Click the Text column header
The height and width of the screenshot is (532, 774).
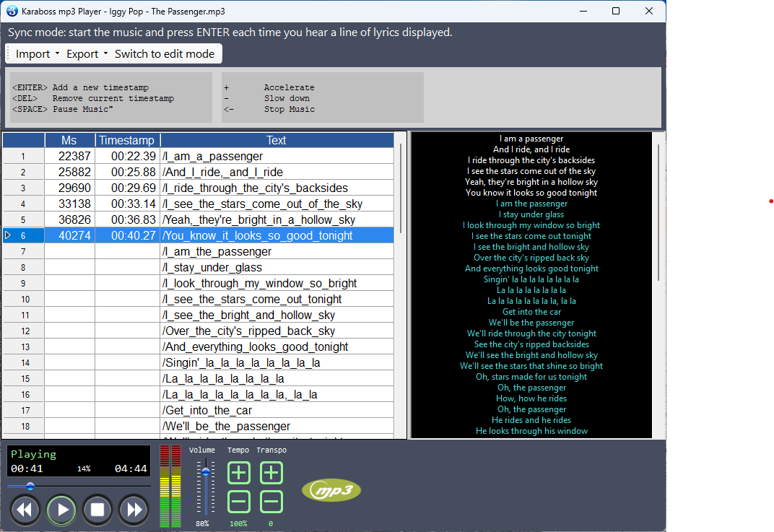click(x=276, y=141)
